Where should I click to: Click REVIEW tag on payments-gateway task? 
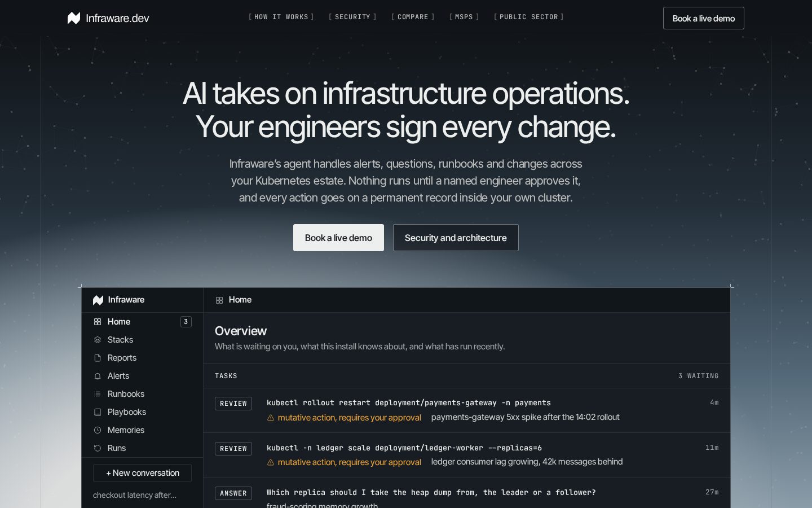click(233, 404)
